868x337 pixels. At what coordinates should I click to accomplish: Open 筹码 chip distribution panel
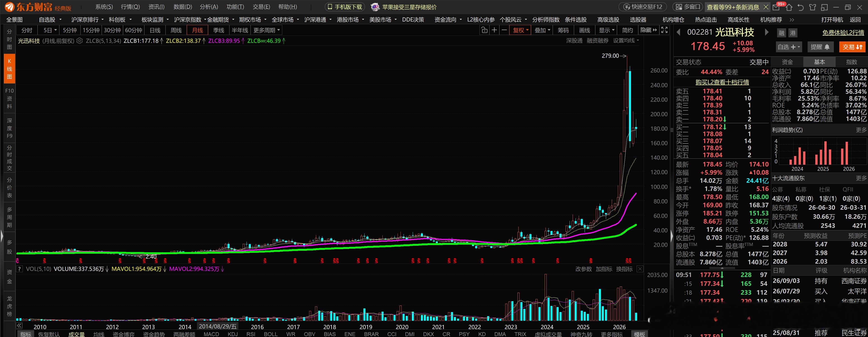tap(563, 30)
